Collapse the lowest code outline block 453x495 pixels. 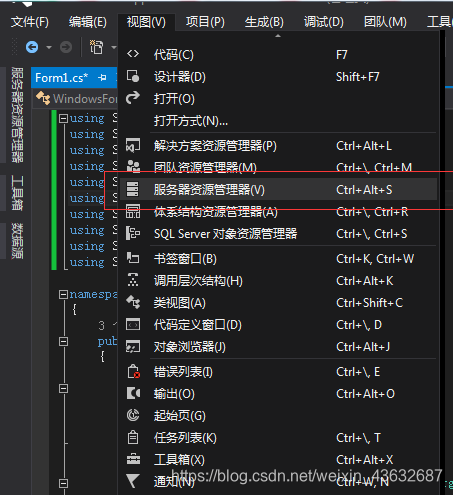[x=63, y=483]
